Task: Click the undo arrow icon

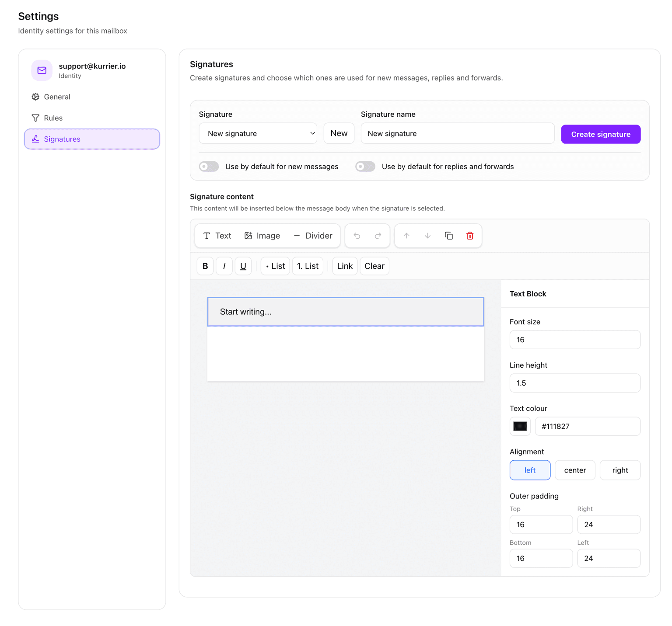Action: 357,236
